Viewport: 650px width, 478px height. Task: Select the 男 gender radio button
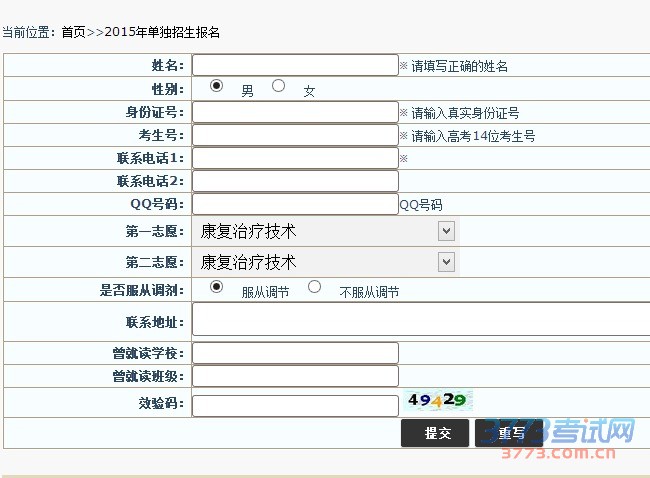pyautogui.click(x=216, y=86)
